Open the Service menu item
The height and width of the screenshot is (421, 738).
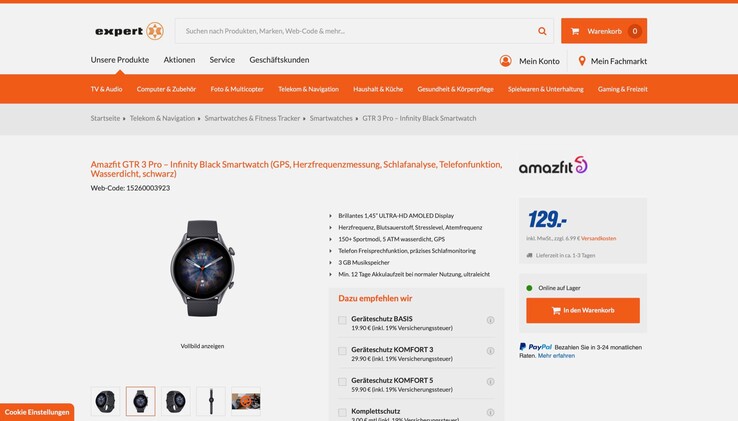(222, 60)
